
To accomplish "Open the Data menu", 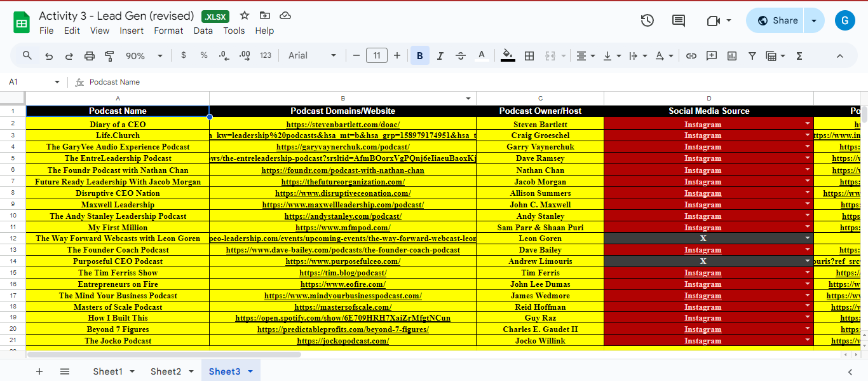I will tap(203, 31).
